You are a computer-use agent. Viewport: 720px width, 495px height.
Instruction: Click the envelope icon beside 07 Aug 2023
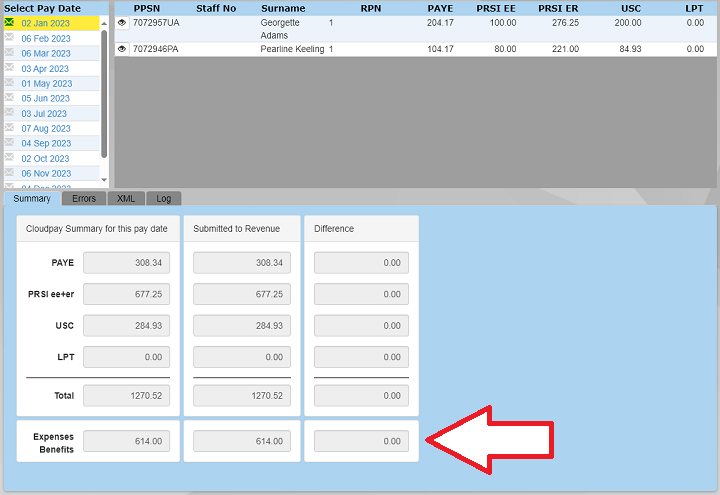9,128
